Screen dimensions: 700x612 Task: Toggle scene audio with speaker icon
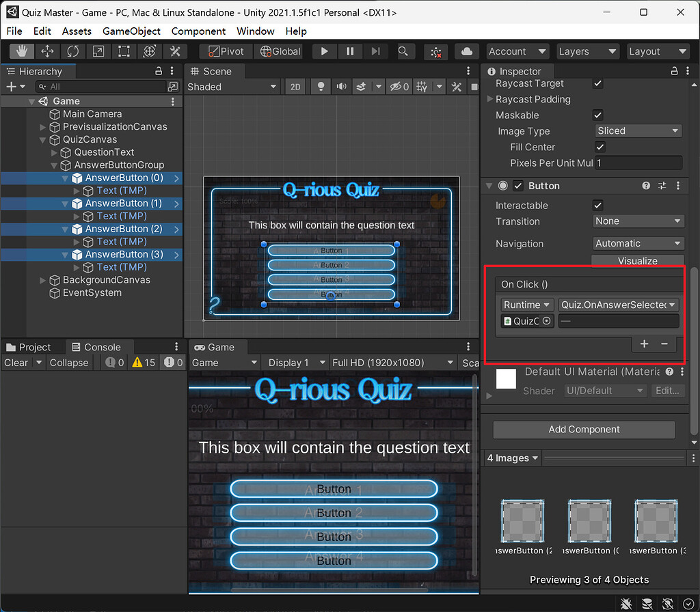[340, 86]
